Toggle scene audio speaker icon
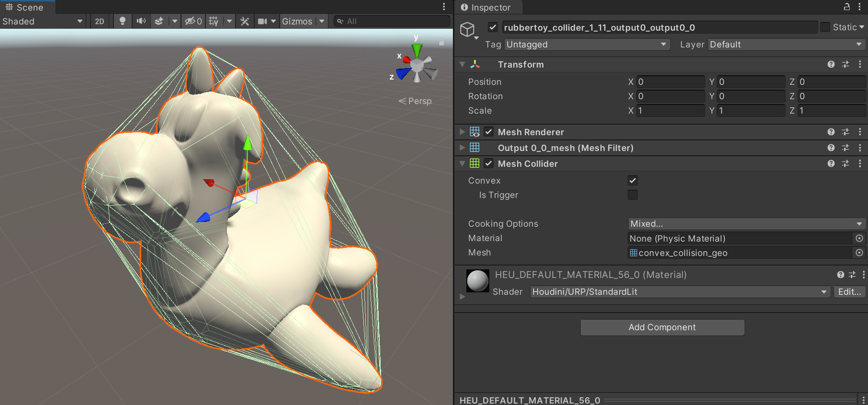 [x=141, y=21]
